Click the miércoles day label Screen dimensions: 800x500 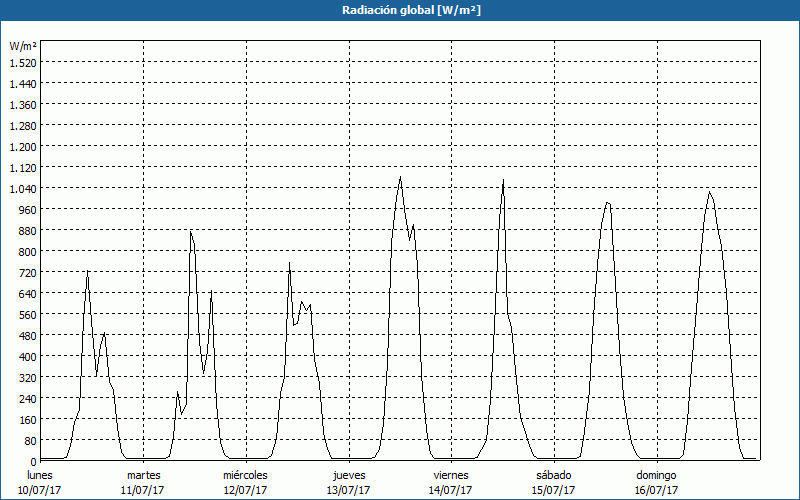[245, 475]
